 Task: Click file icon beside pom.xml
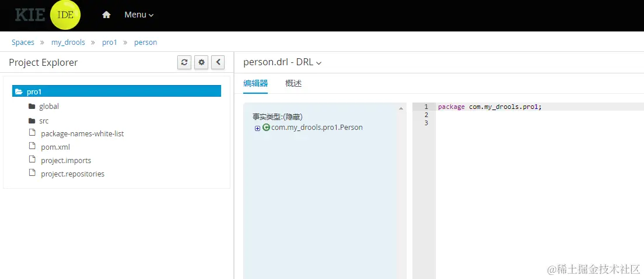pyautogui.click(x=32, y=146)
